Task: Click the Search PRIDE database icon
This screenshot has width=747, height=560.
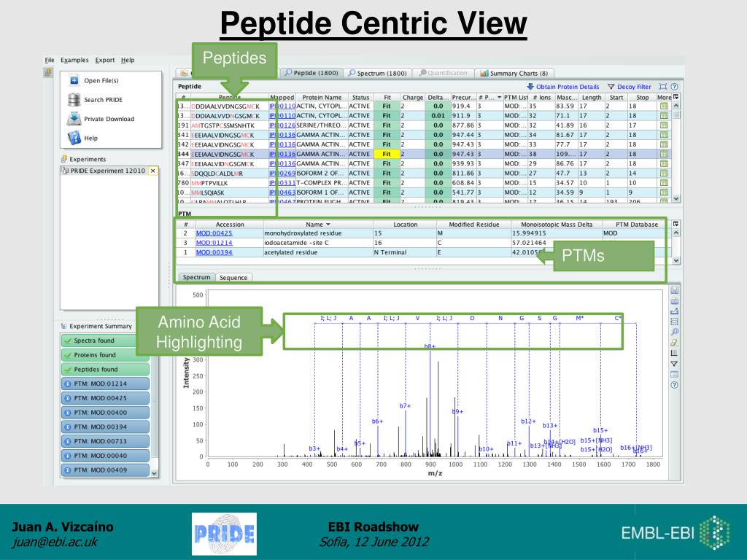Action: pos(74,99)
